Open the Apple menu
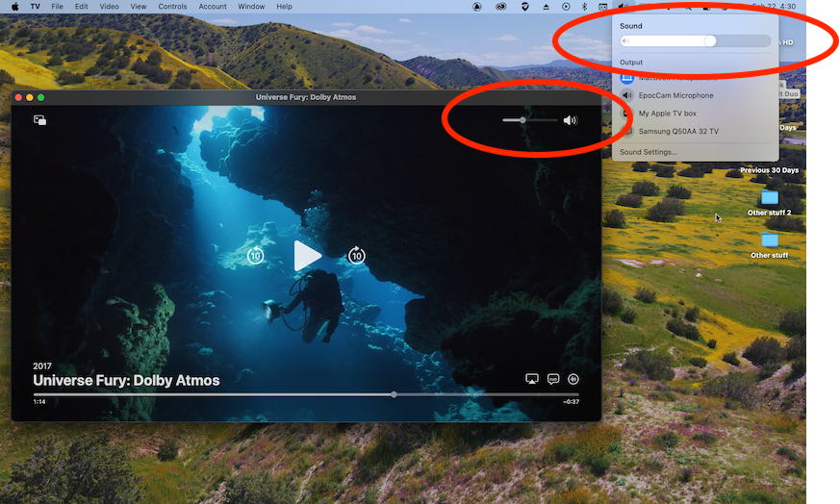840x504 pixels. (15, 7)
